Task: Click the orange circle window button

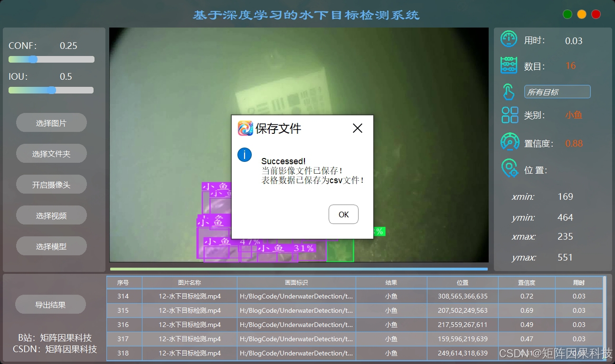Action: [582, 14]
